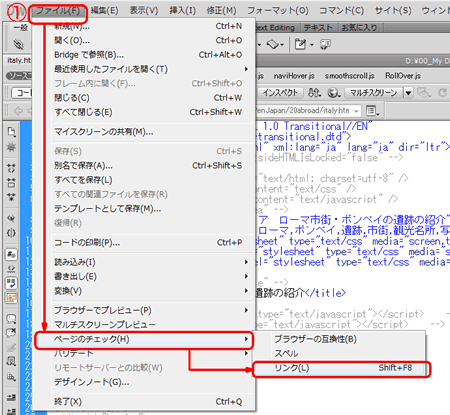This screenshot has width=450, height=415.
Task: Open the マルチスクリーン dropdown arrow
Action: click(408, 93)
